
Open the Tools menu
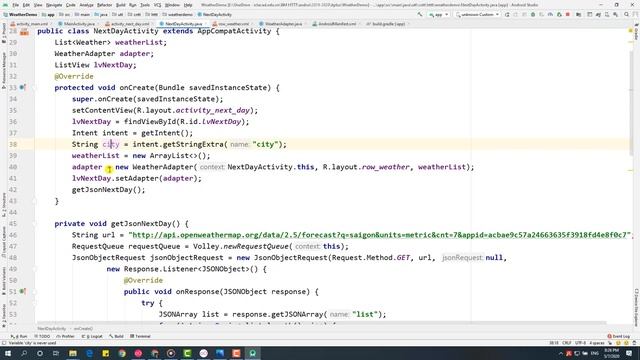(x=145, y=5)
